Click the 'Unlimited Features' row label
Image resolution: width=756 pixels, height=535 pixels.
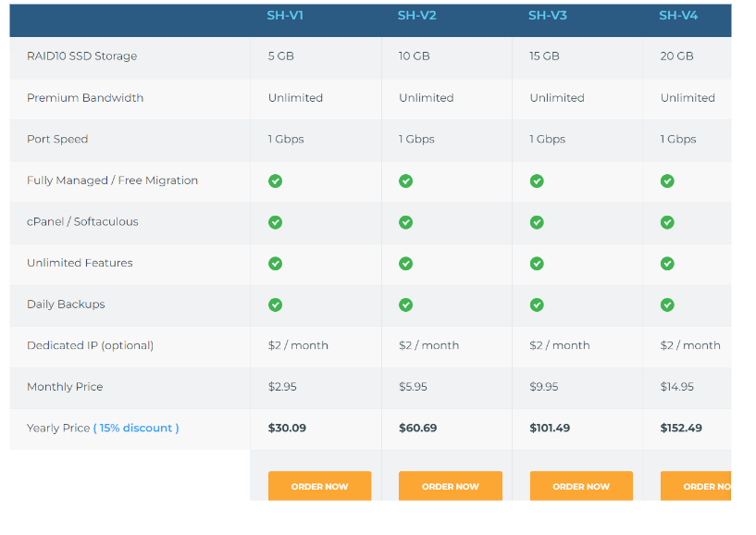coord(80,263)
